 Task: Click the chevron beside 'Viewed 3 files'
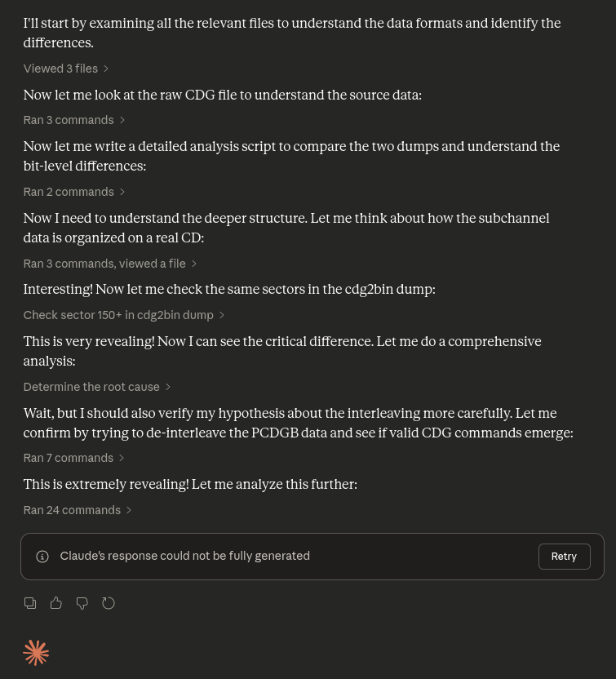click(106, 69)
